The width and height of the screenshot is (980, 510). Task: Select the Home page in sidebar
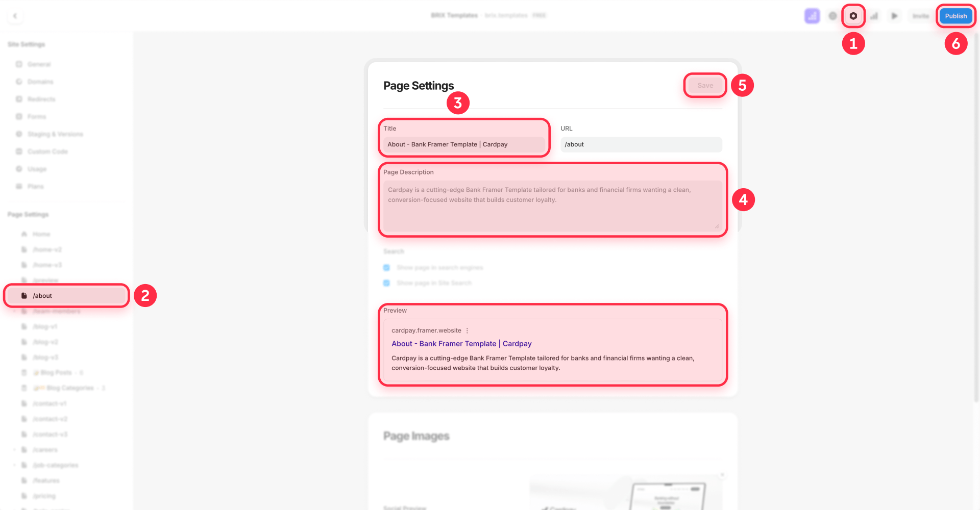(41, 234)
